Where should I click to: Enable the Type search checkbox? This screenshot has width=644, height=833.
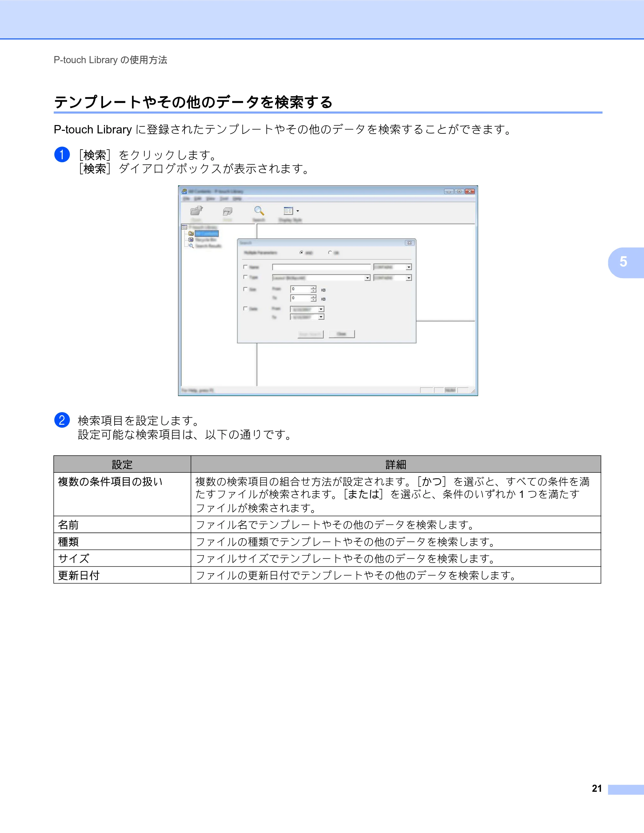tap(245, 277)
